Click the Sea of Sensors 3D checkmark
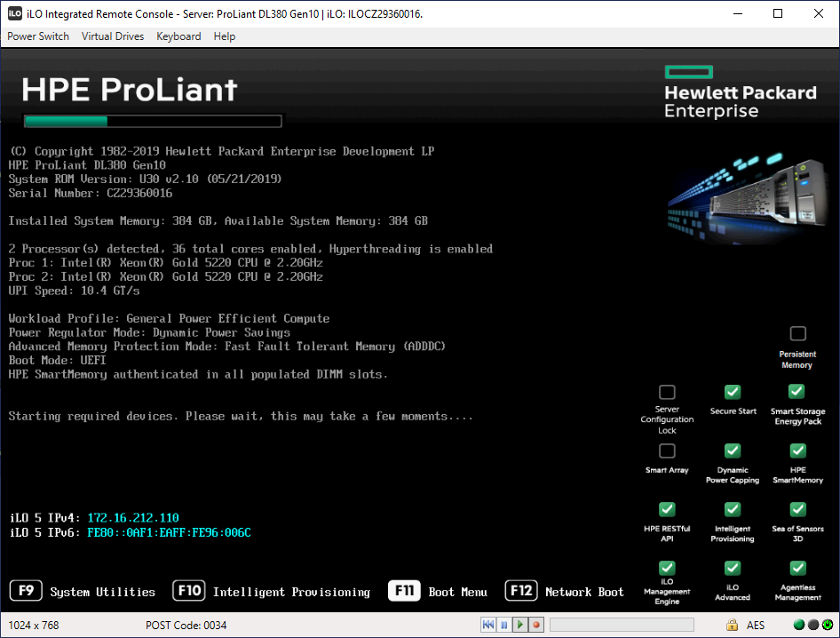Screen dimensions: 840x638 (798, 509)
